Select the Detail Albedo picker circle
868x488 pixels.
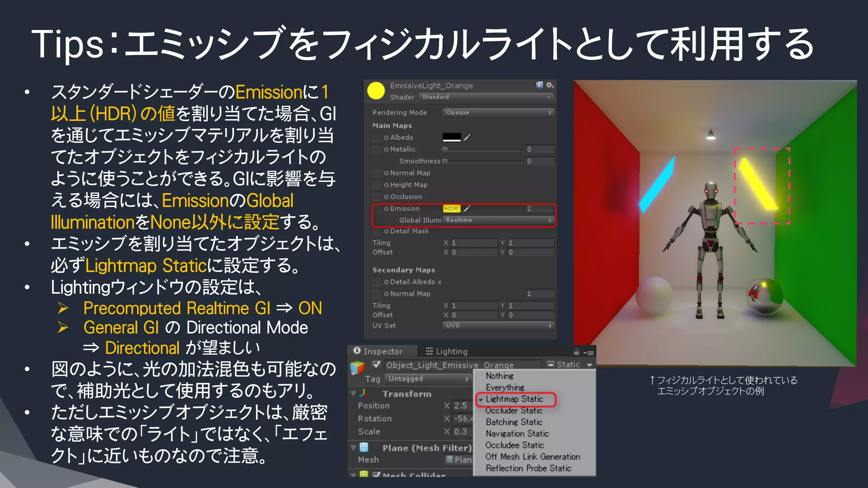[386, 282]
